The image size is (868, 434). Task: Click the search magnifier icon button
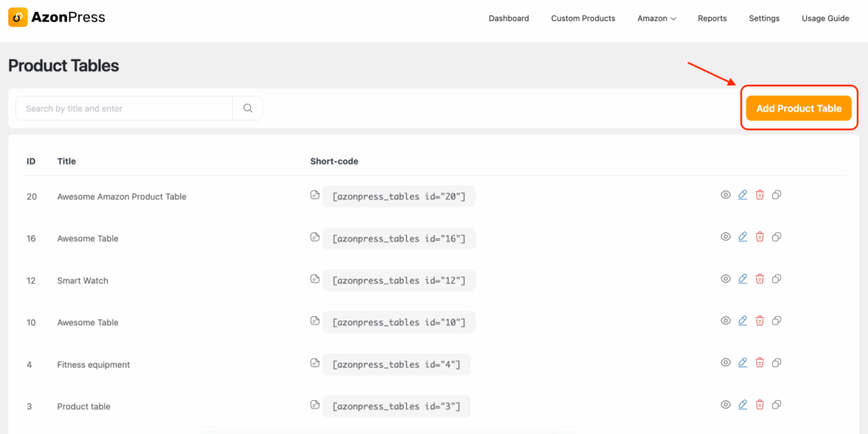248,108
